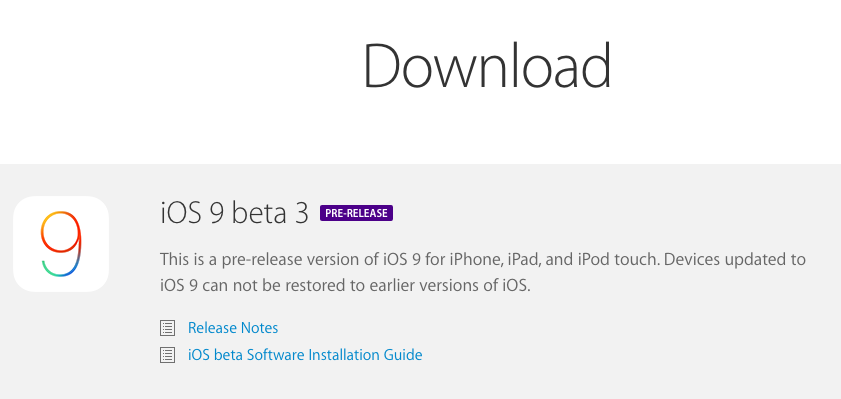
Task: Click the 'beta 3' part of the heading
Action: point(270,213)
